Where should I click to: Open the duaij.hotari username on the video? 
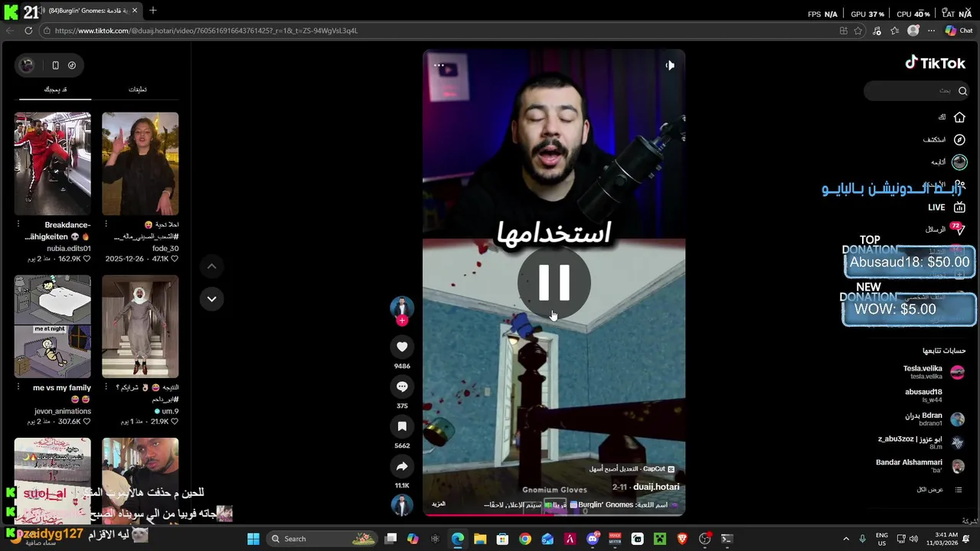tap(656, 487)
